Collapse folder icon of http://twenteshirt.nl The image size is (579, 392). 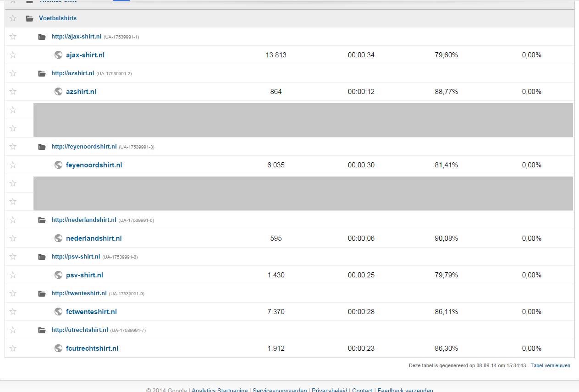tap(42, 293)
